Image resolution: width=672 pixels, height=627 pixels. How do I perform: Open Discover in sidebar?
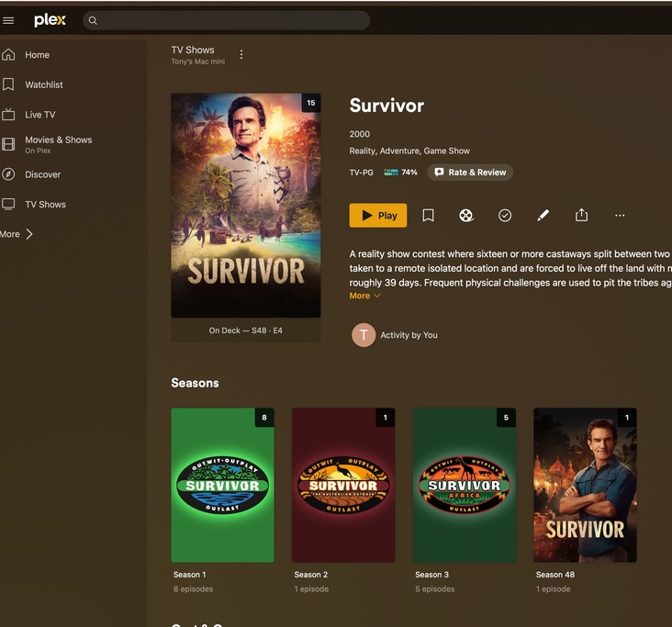coord(42,174)
